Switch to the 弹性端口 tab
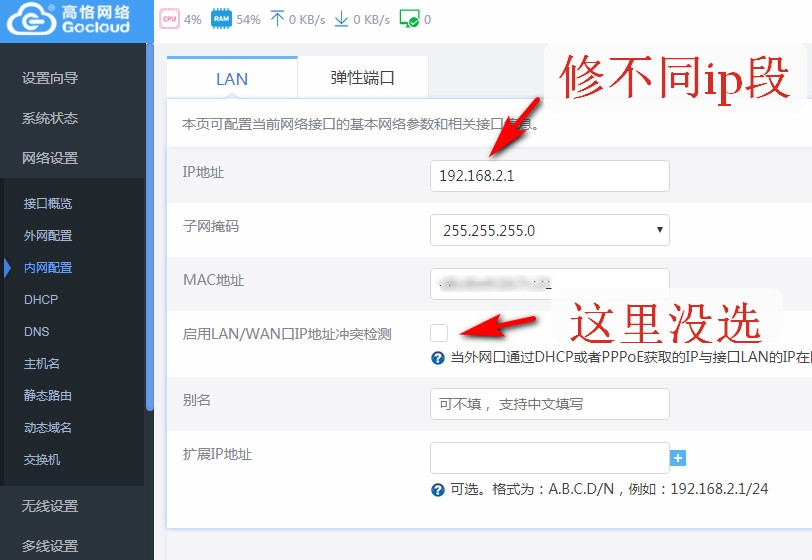 pos(362,78)
